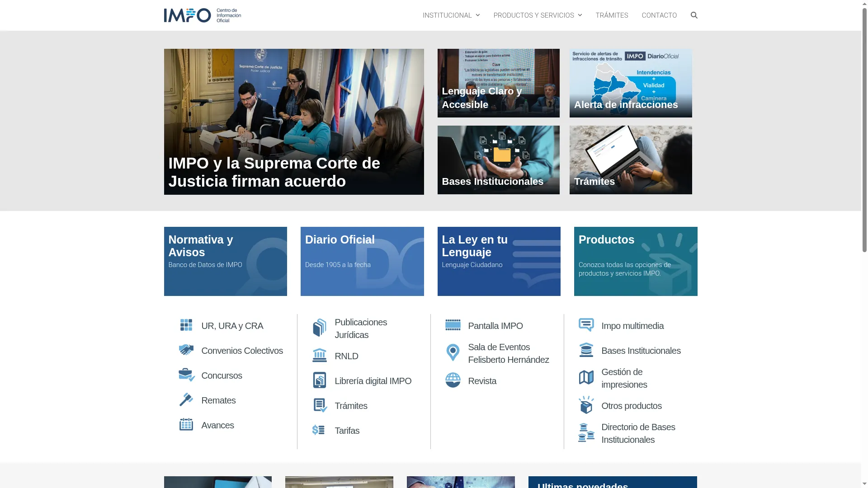This screenshot has height=488, width=868.
Task: Click Sala de Eventos Felisberto Hernández link
Action: 509,353
